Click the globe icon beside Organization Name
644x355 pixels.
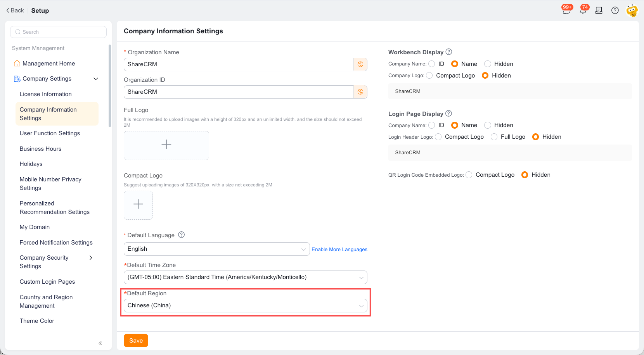360,64
